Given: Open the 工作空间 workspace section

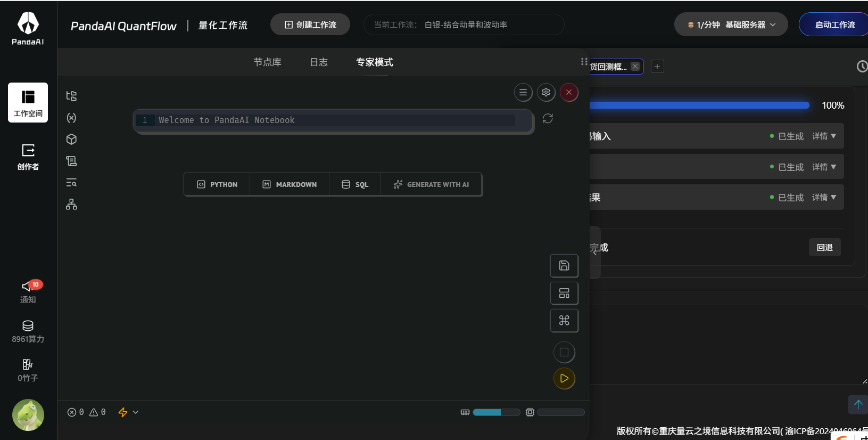Looking at the screenshot, I should tap(28, 102).
